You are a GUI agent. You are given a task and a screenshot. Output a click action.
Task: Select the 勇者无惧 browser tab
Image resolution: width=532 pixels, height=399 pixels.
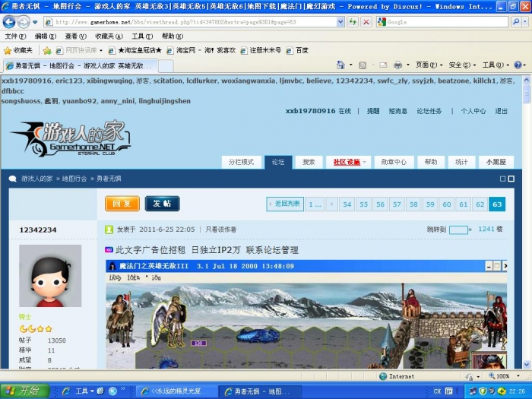coord(80,65)
